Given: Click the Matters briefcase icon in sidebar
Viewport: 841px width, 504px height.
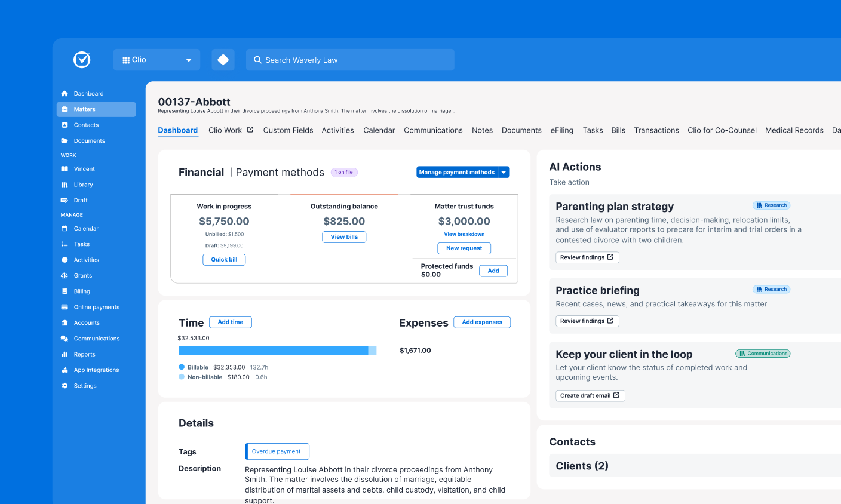Looking at the screenshot, I should tap(65, 109).
